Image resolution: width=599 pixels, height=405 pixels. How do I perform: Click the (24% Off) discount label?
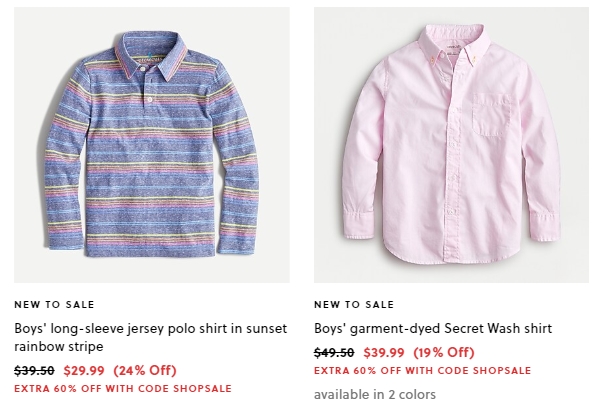point(145,370)
